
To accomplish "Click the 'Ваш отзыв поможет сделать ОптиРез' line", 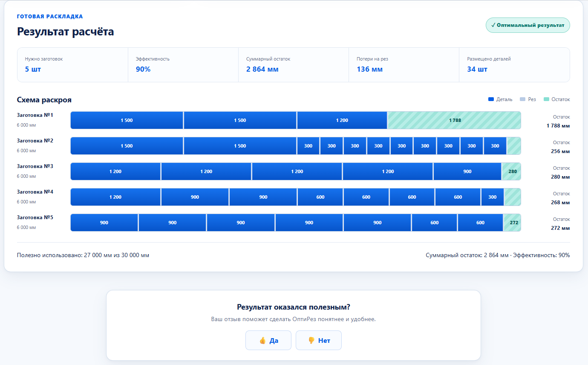I will (294, 319).
